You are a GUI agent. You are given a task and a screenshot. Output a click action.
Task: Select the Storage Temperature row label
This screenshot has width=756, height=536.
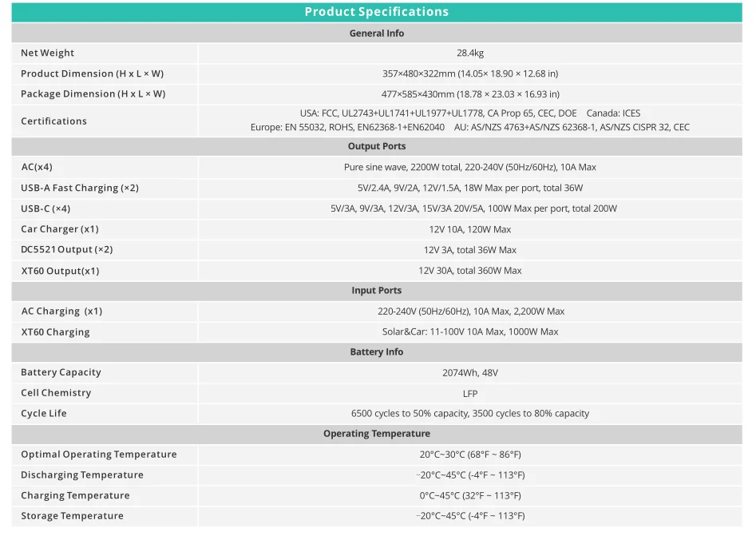tap(72, 516)
